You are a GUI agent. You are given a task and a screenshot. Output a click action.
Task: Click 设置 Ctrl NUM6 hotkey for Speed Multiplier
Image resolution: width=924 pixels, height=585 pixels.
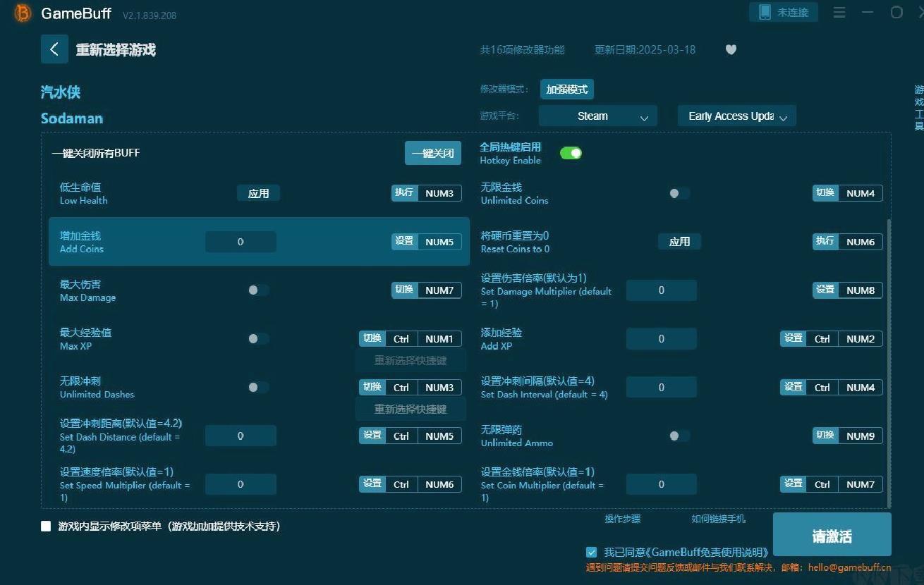pos(411,484)
